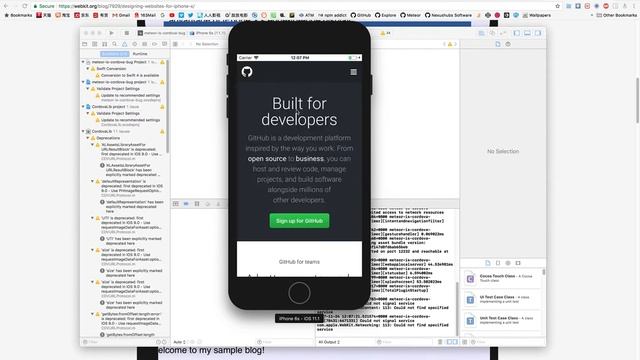Open the hamburger menu on GitHub page
Viewport: 640px width, 360px height.
click(353, 72)
